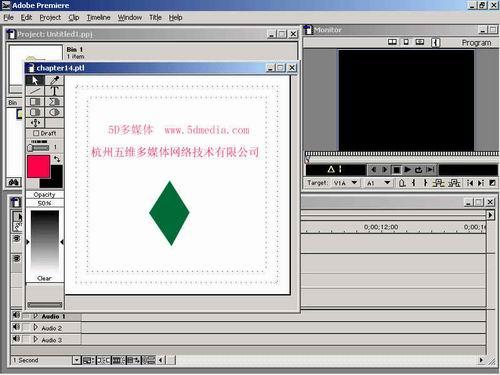Click the red foreground color swatch

[x=38, y=166]
